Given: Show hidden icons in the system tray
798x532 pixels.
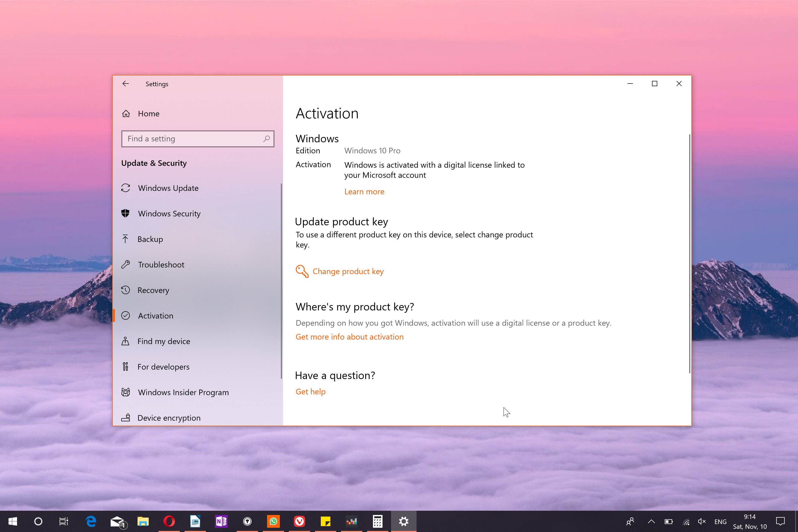Looking at the screenshot, I should point(651,521).
